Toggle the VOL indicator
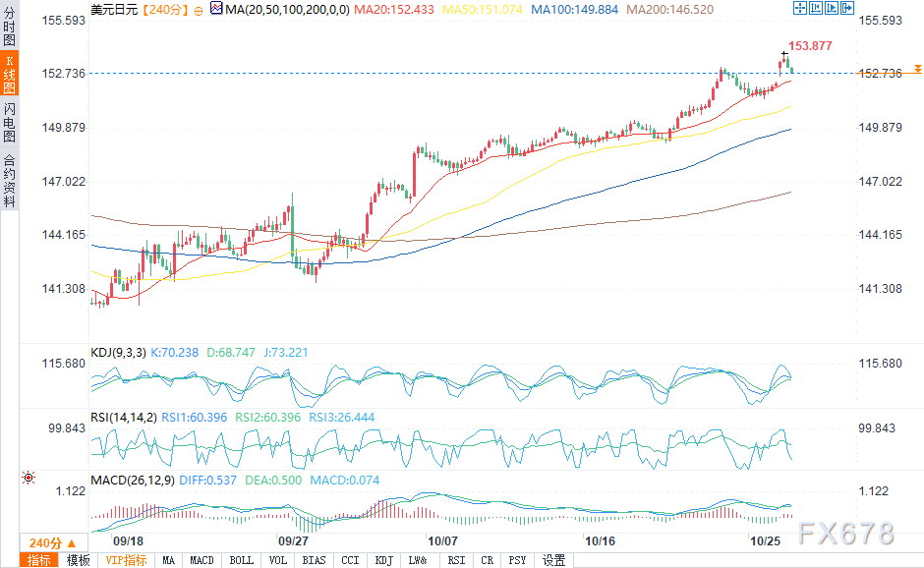This screenshot has height=568, width=924. (278, 560)
